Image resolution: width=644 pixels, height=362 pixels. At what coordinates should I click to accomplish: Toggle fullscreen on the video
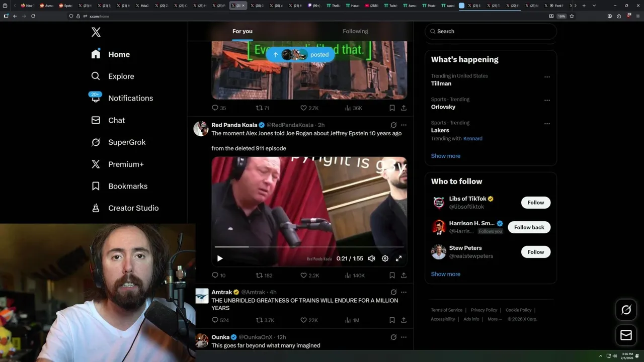pyautogui.click(x=398, y=258)
